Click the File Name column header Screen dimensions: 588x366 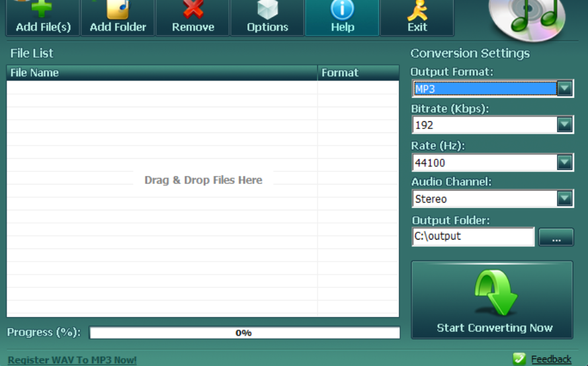161,73
